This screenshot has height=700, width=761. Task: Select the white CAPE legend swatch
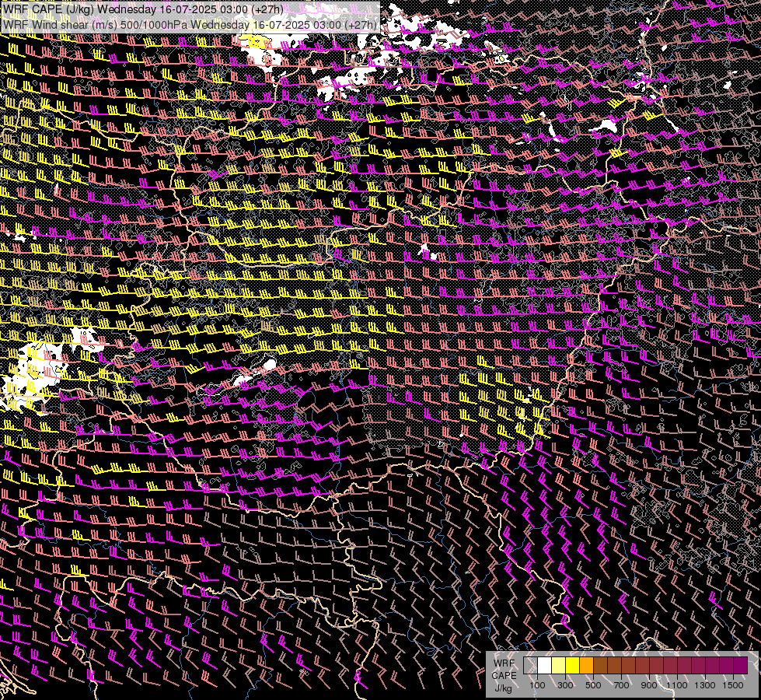(x=545, y=666)
